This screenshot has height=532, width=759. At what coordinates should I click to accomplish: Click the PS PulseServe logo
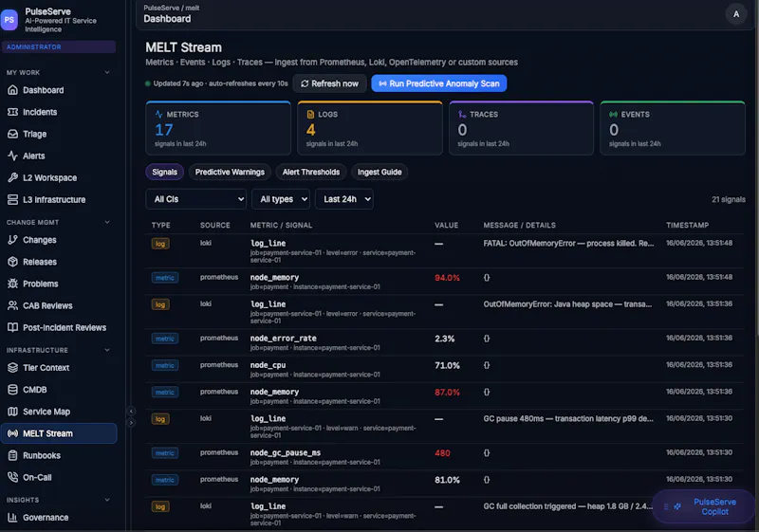click(x=9, y=20)
